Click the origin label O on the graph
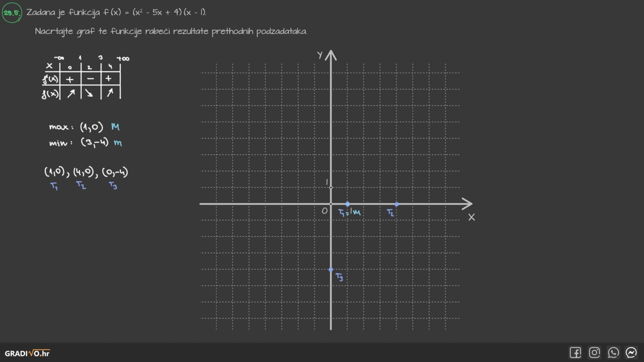Image resolution: width=644 pixels, height=362 pixels. pos(324,211)
